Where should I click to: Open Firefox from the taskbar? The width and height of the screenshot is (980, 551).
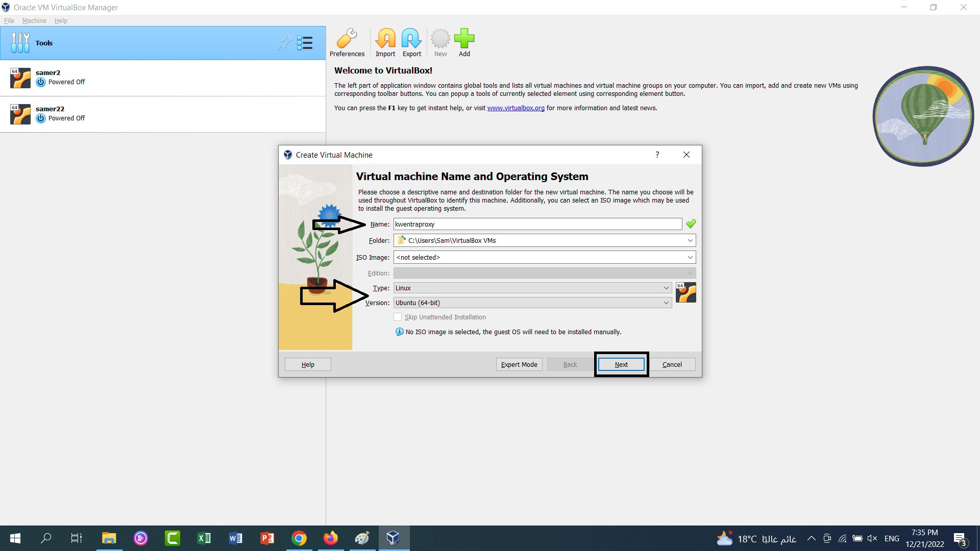(331, 538)
